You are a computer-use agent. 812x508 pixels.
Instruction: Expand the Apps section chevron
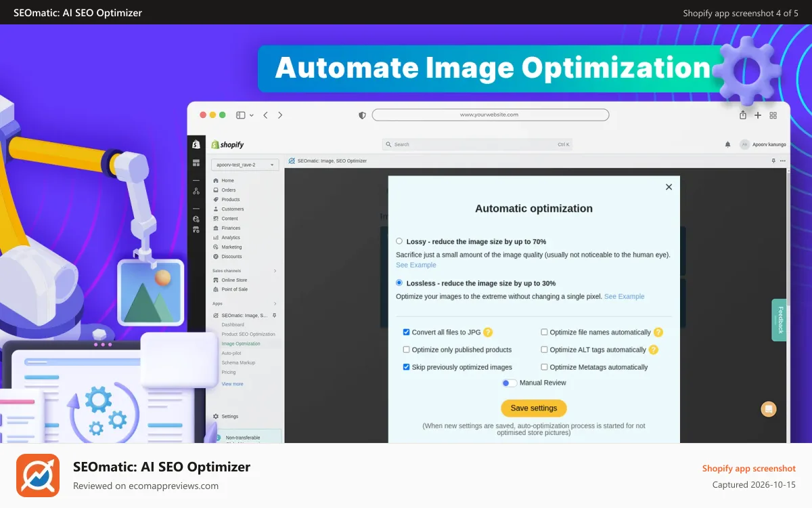pos(275,303)
